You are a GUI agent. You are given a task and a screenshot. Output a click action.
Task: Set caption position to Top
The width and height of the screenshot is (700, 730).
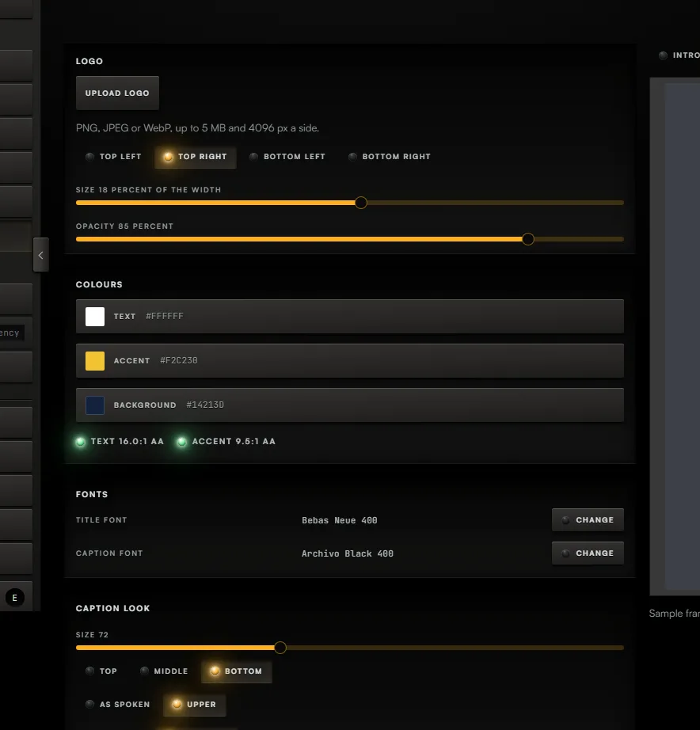tap(101, 671)
